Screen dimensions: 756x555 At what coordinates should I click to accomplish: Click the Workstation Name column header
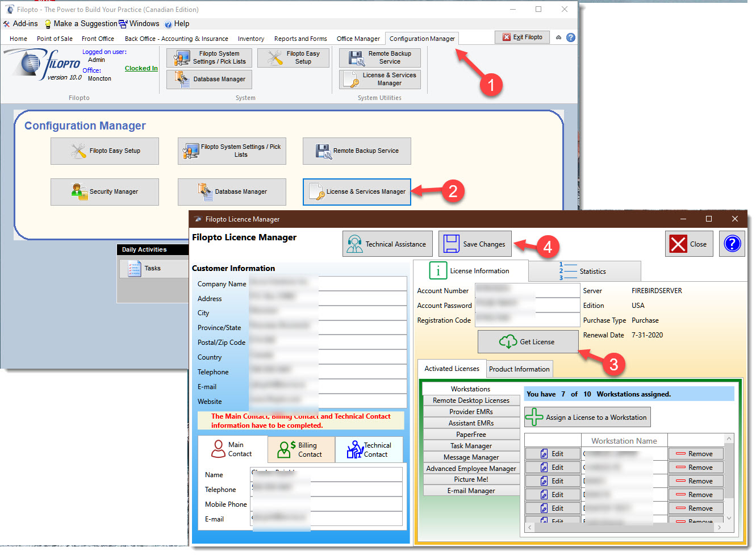pyautogui.click(x=624, y=441)
